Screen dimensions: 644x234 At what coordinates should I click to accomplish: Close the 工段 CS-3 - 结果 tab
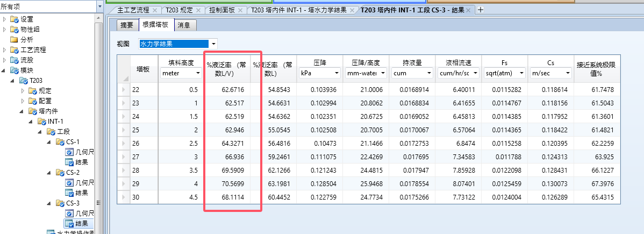tap(468, 10)
